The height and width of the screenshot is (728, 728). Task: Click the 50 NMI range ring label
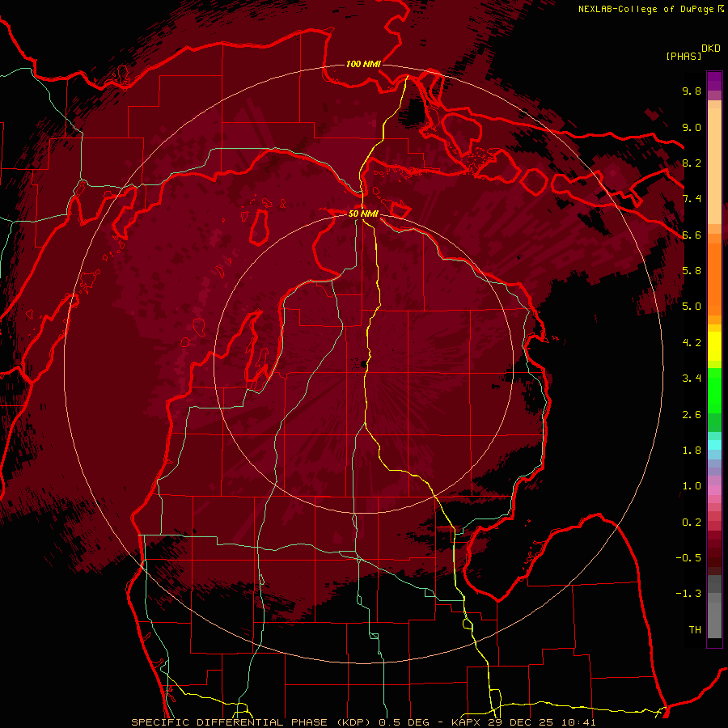pos(363,214)
